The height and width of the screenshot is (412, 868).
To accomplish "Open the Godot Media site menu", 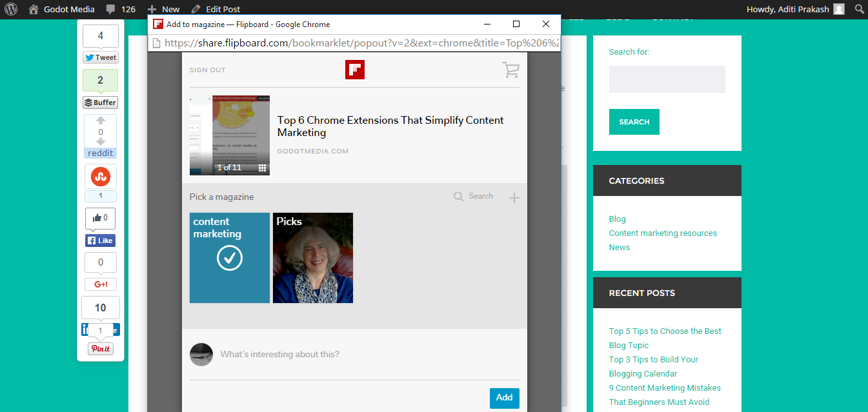I will [62, 9].
